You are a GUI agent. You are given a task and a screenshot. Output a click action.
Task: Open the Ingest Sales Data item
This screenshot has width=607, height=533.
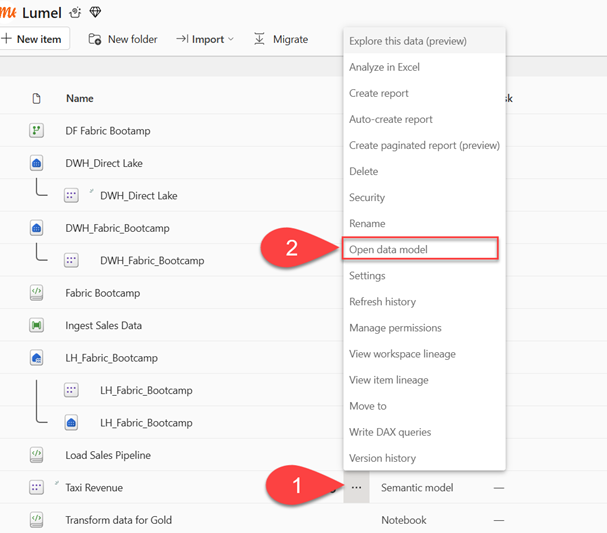104,326
